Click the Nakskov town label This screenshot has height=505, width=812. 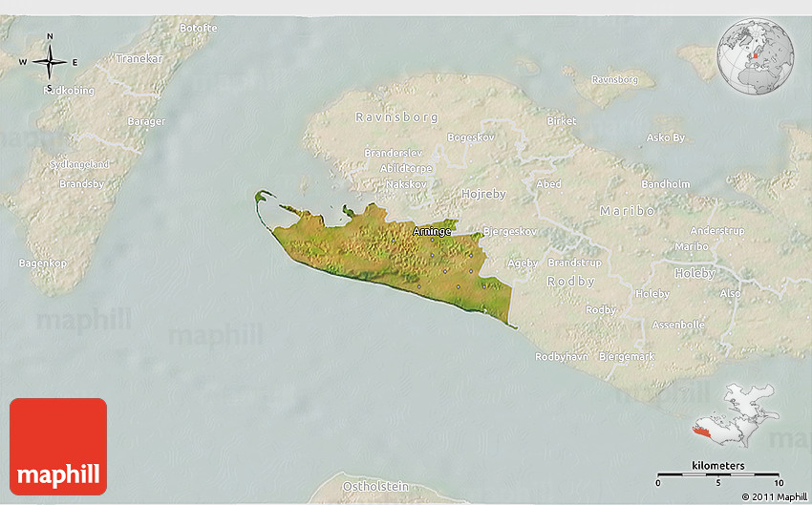406,183
